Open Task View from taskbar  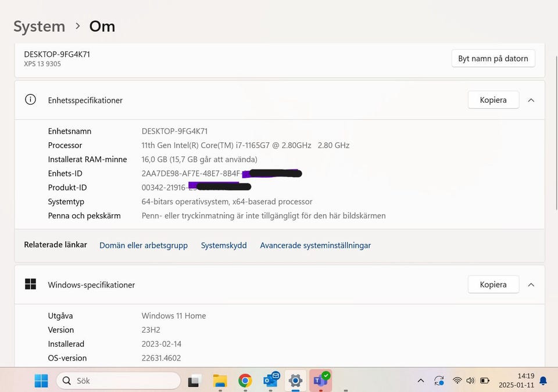[194, 380]
